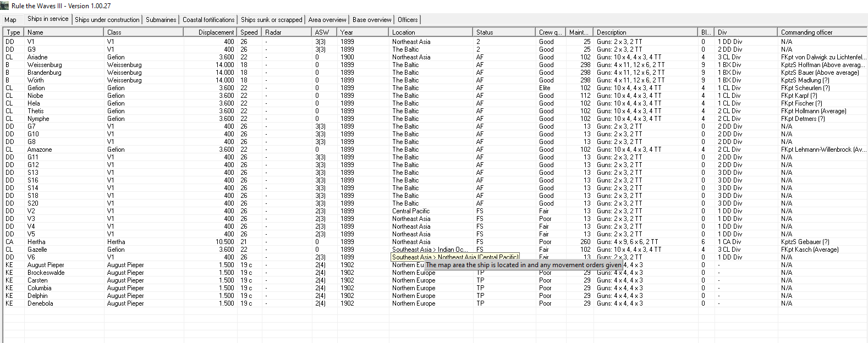The image size is (868, 343).
Task: Switch to Area overview tab
Action: [327, 20]
